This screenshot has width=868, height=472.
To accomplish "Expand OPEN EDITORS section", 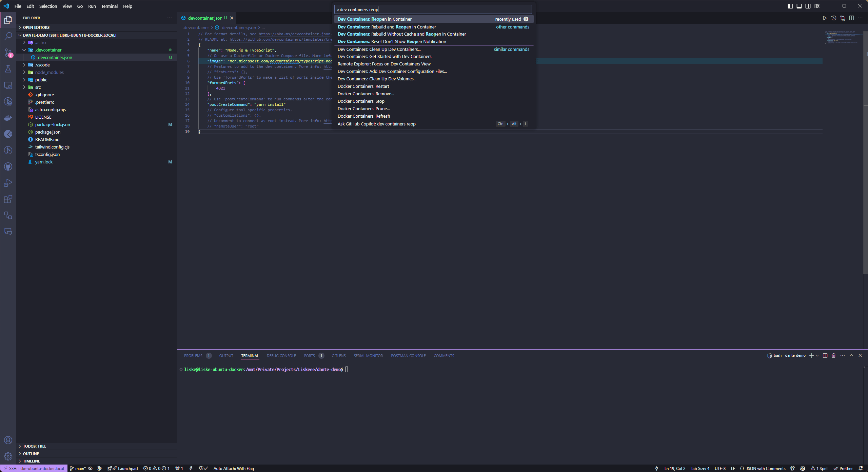I will click(x=97, y=27).
